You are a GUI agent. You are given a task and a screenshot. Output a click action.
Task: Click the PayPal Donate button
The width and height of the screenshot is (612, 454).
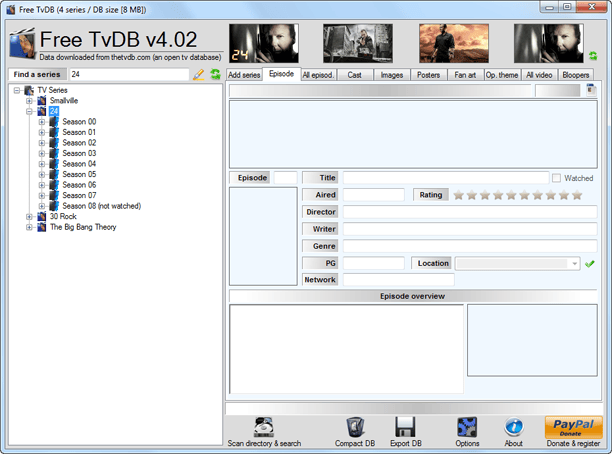point(573,427)
